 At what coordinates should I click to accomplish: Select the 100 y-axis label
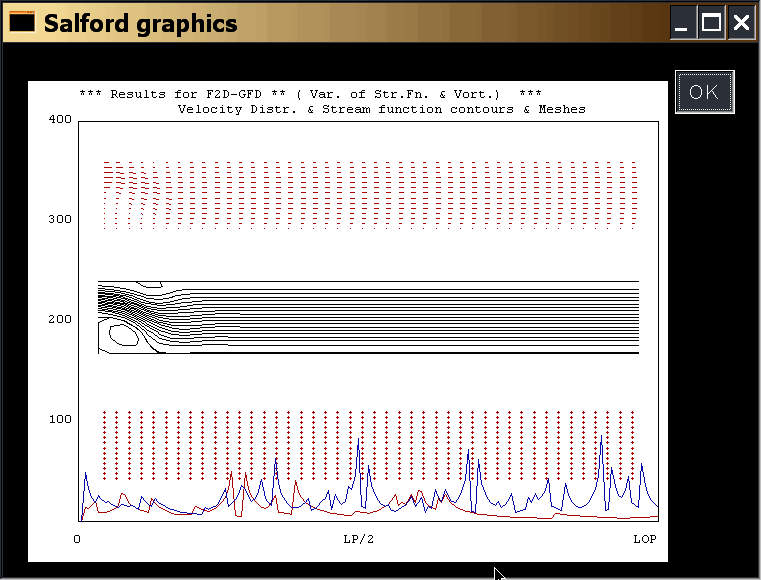tap(60, 419)
